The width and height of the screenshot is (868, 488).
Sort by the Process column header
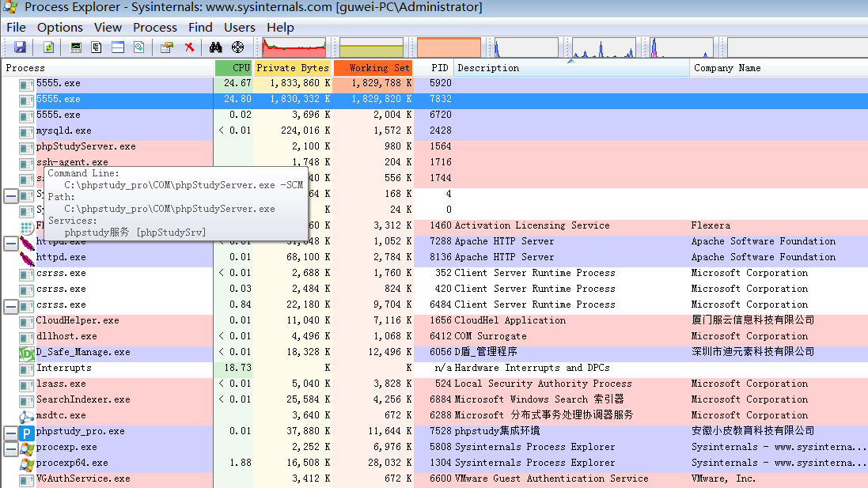coord(108,68)
